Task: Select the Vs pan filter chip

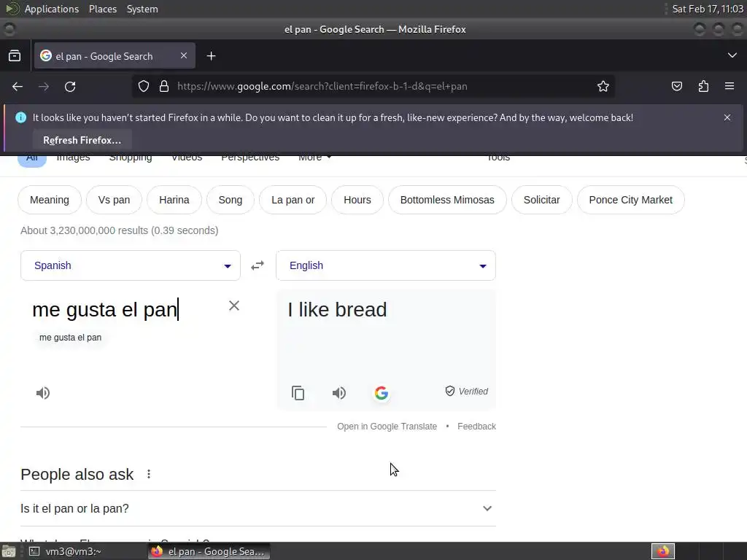Action: pos(114,200)
